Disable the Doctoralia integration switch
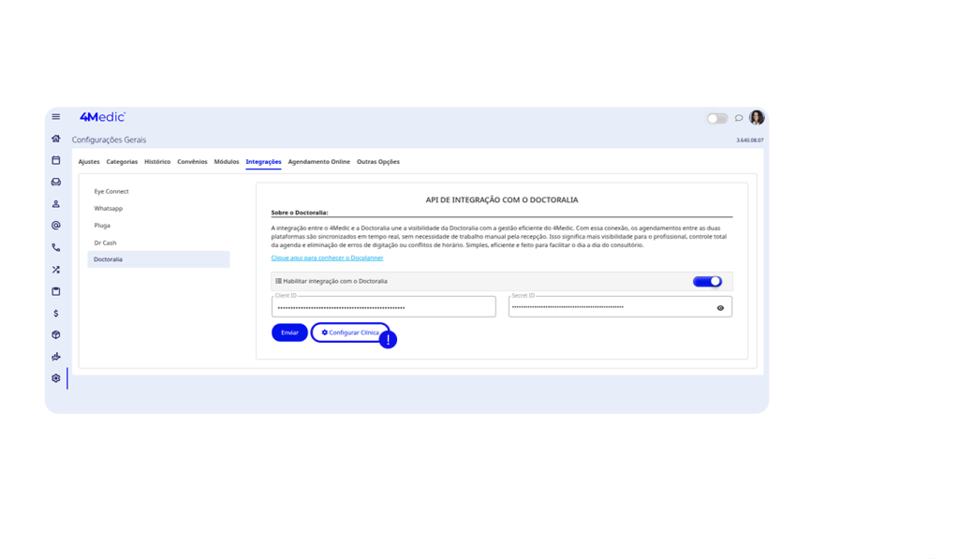Screen dimensions: 959x560 click(708, 281)
